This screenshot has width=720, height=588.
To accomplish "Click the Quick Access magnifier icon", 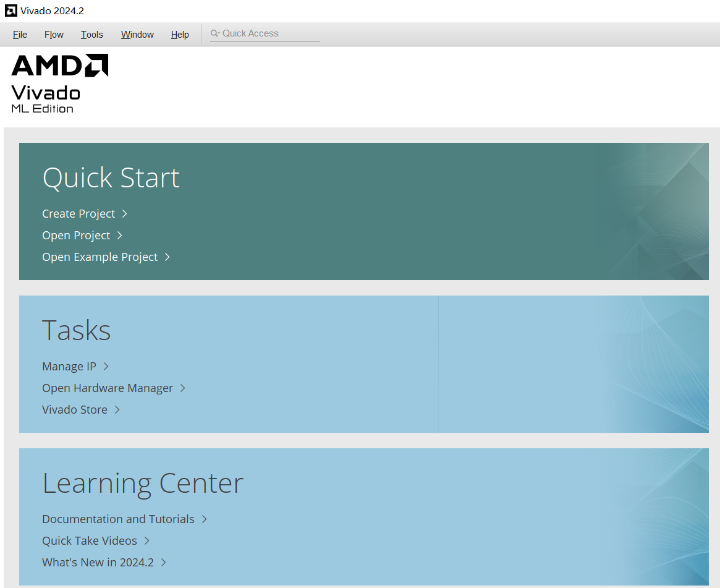I will point(214,33).
